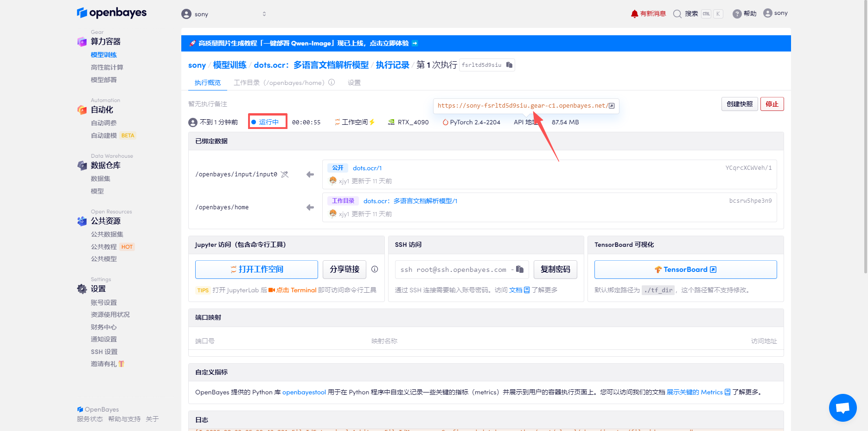
Task: Switch to the 工作目录 tab
Action: (x=246, y=83)
